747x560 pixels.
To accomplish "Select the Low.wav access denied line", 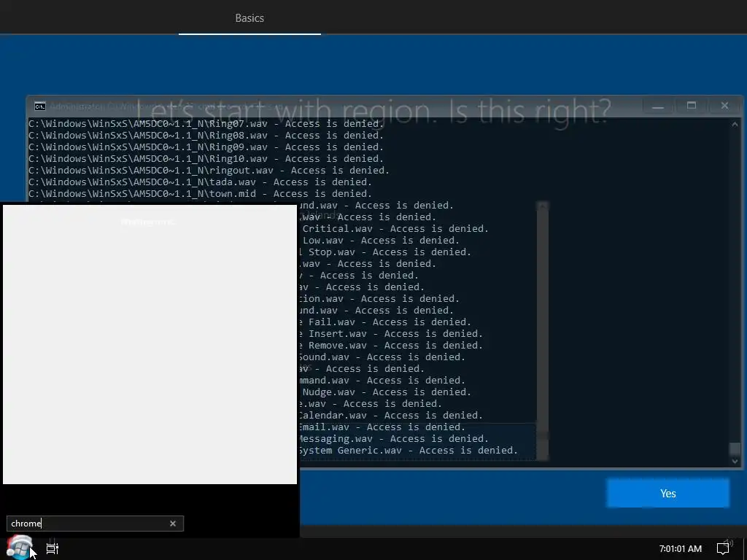I will (x=381, y=241).
